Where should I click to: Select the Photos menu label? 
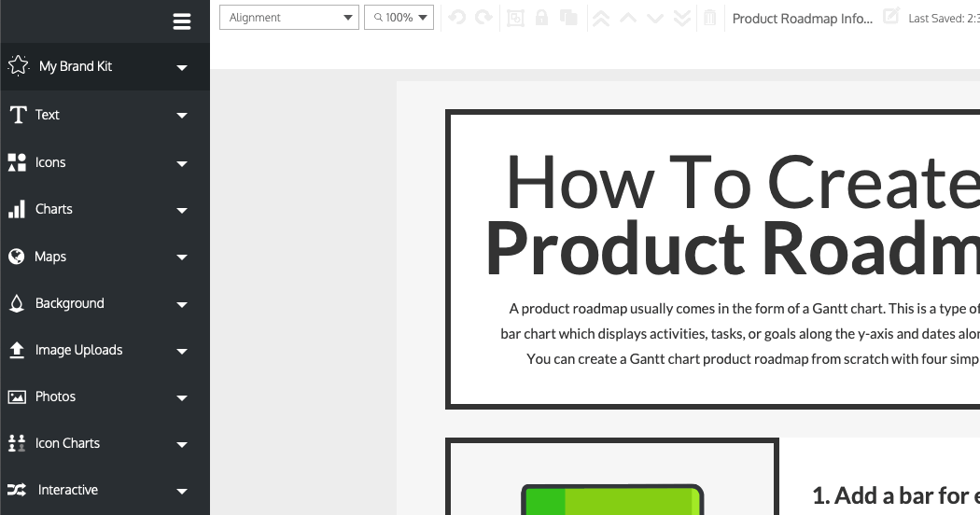pos(56,397)
